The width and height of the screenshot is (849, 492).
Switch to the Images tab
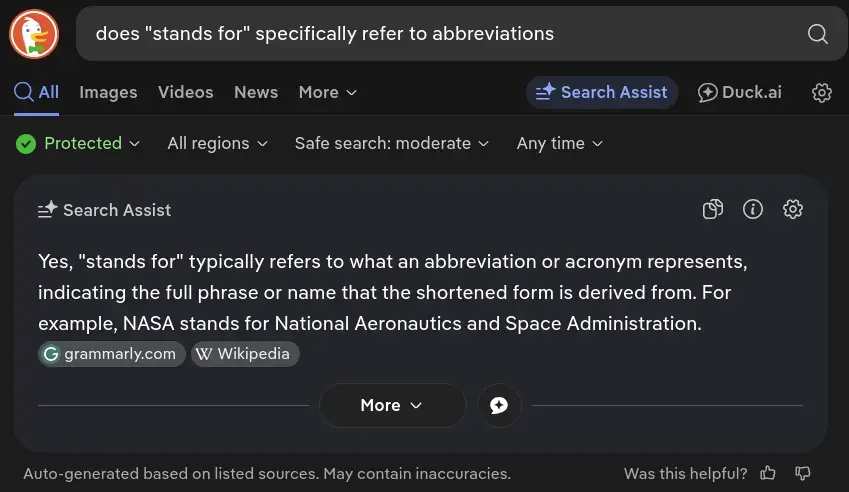click(x=108, y=92)
